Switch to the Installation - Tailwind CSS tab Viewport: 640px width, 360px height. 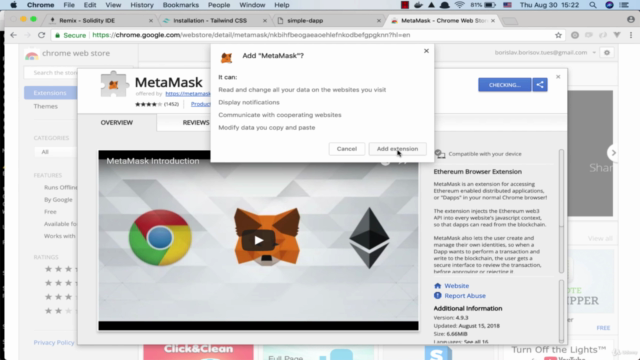(x=210, y=20)
